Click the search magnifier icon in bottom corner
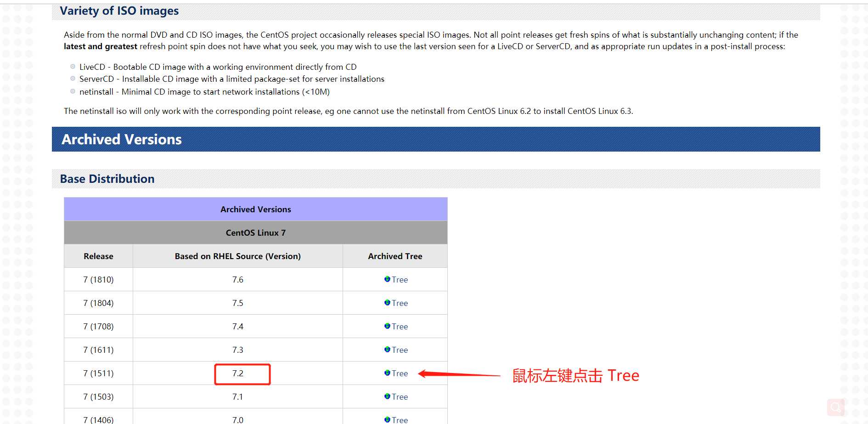 pos(835,407)
